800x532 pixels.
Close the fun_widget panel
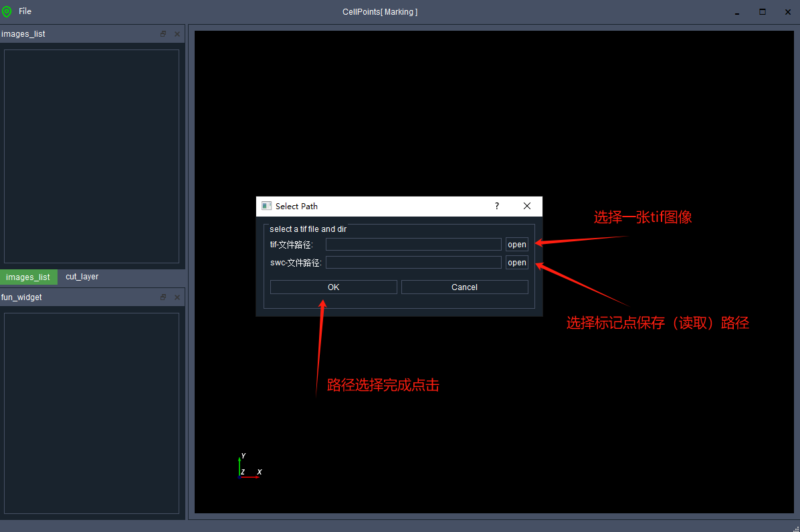coord(177,297)
